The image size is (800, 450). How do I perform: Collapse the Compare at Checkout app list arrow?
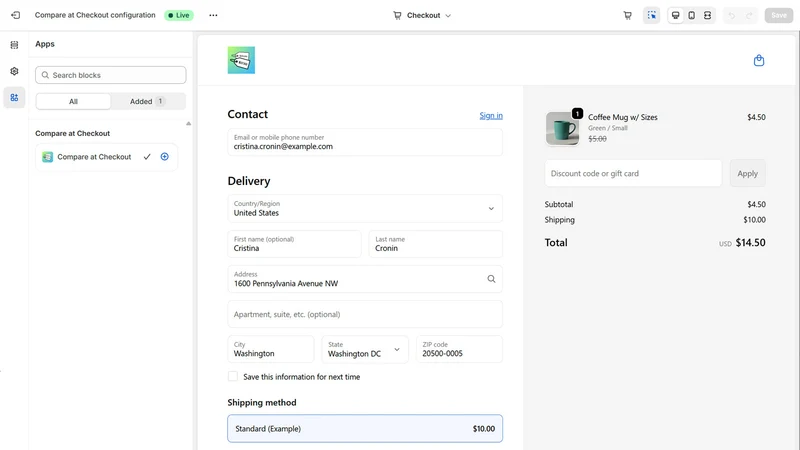point(188,123)
